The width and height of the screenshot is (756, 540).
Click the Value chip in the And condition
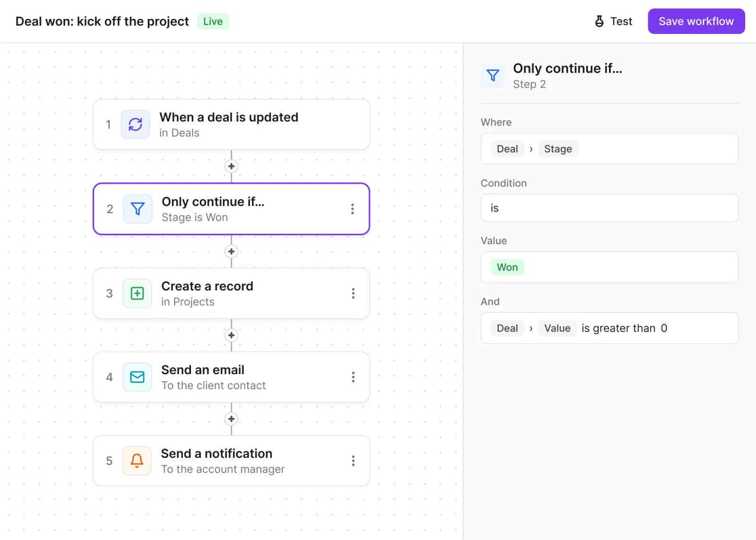(558, 328)
